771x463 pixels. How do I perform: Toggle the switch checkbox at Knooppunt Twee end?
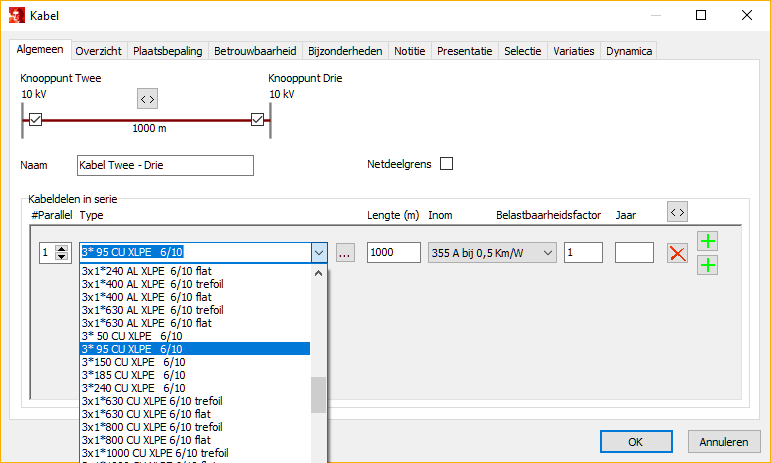(35, 120)
